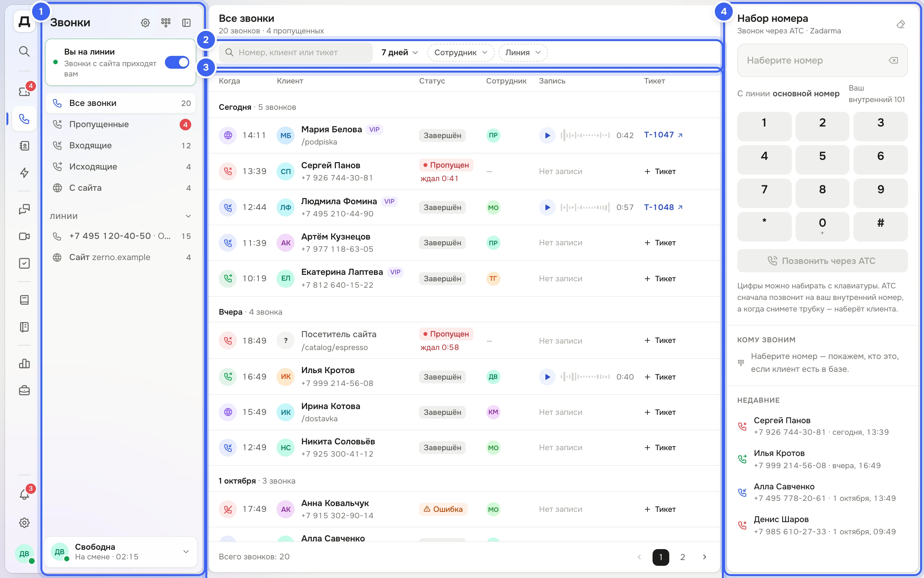Create ticket for Сергей Панов call

(x=660, y=172)
